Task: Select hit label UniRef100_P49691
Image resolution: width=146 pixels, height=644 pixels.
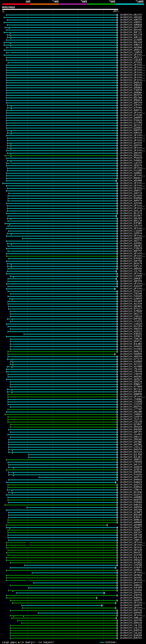Action: click(131, 161)
